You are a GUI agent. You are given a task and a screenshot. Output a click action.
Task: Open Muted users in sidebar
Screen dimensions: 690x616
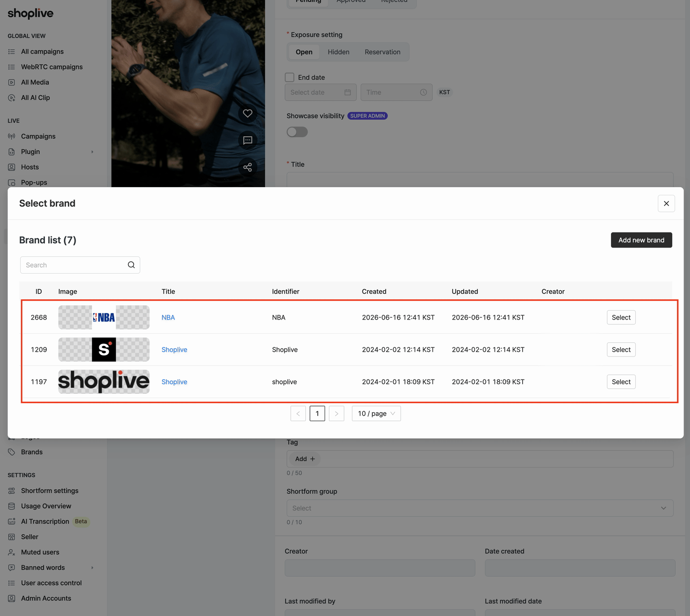pos(40,552)
